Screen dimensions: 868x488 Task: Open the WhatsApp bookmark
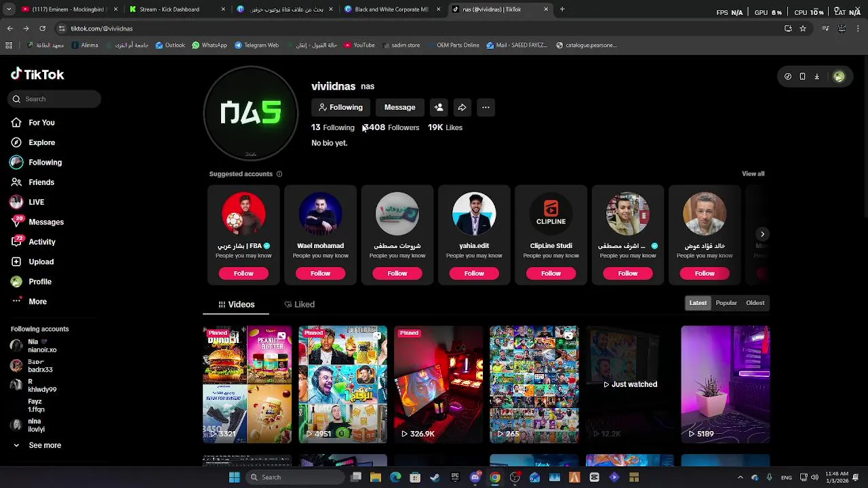click(x=210, y=45)
